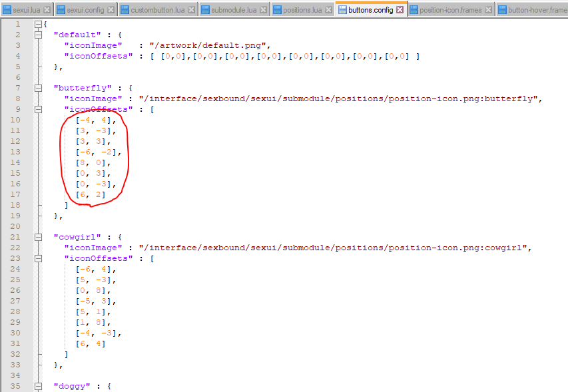Viewport: 568px width, 392px height.
Task: Switch to the custombutton.lua tab
Action: (158, 10)
